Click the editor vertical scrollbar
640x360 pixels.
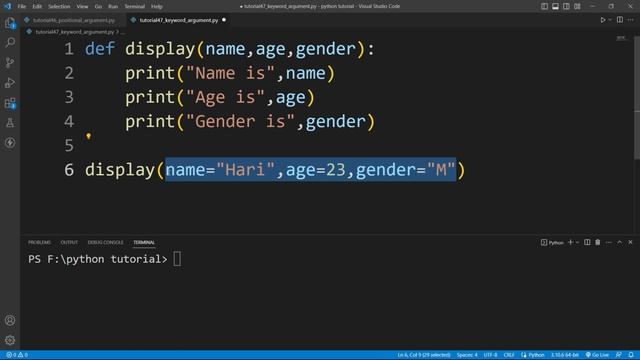(x=637, y=98)
